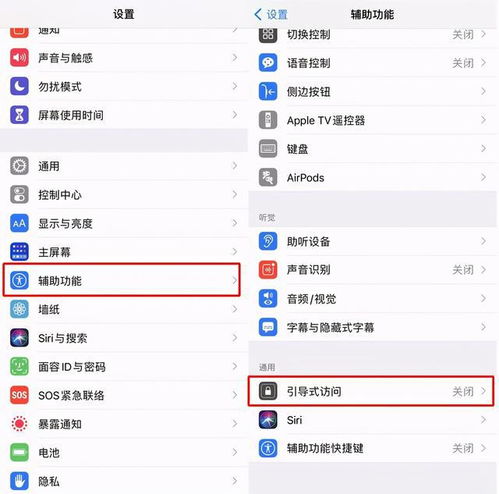The image size is (499, 494).
Task: Go back using the 设置 link
Action: (x=271, y=14)
